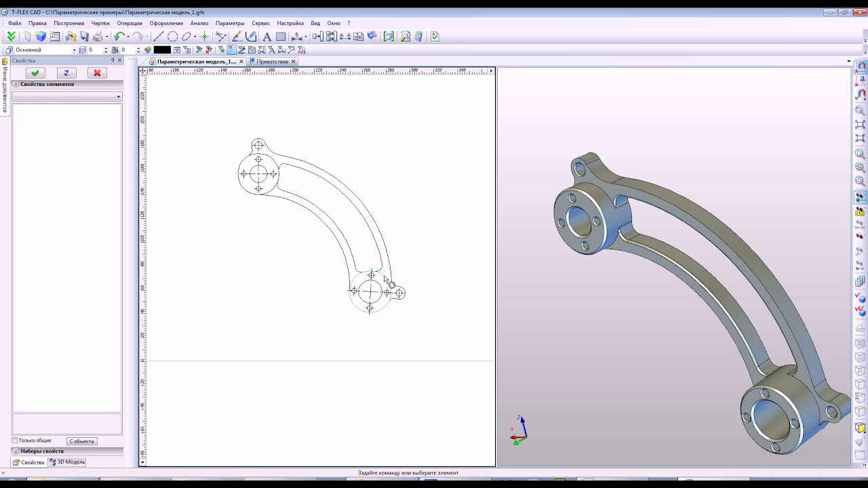Open the undo history dropdown arrow
Viewport: 868px width, 488px height.
tap(127, 37)
